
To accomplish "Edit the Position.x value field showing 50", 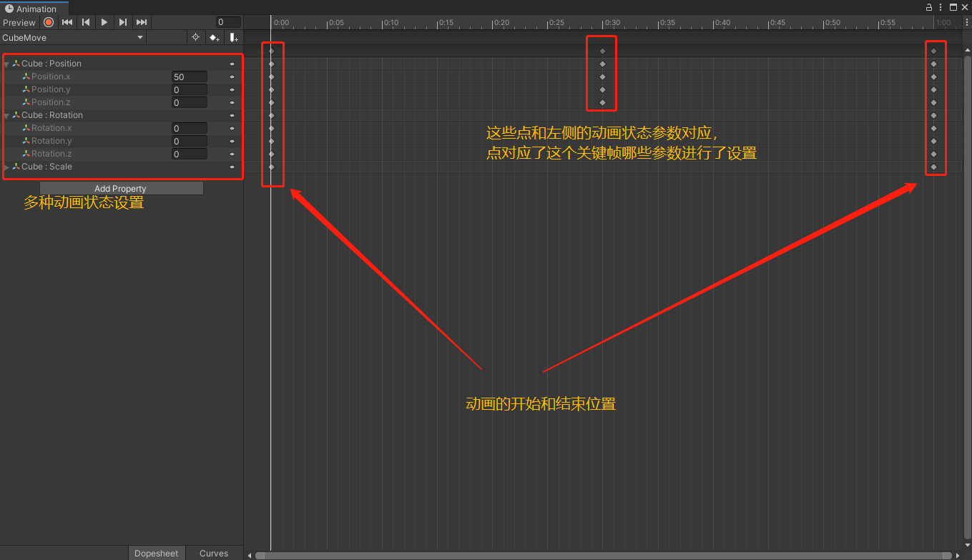I will pyautogui.click(x=190, y=77).
